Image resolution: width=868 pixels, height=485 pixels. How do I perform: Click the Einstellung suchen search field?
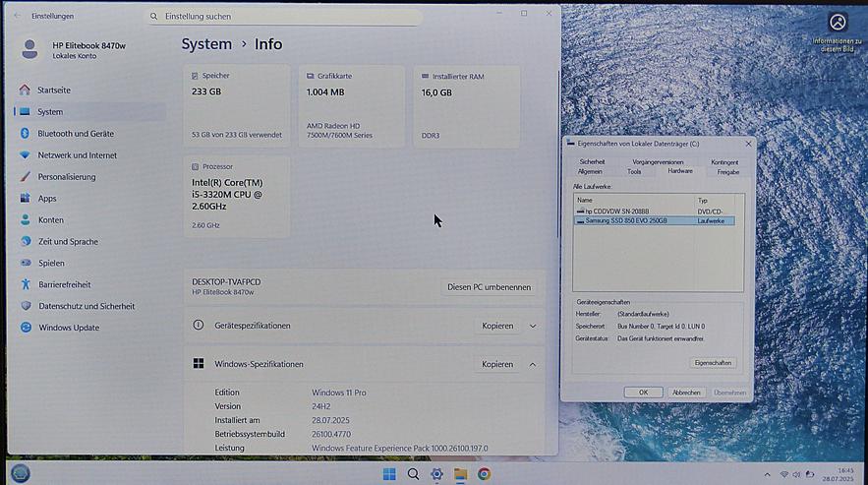tap(284, 17)
